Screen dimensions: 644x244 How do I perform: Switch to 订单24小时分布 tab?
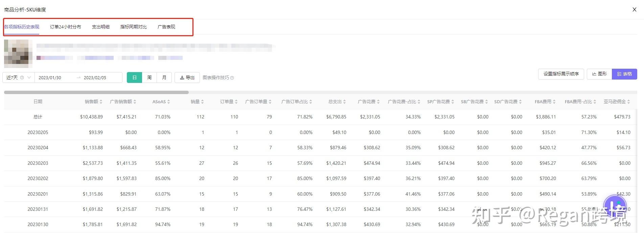(x=65, y=27)
